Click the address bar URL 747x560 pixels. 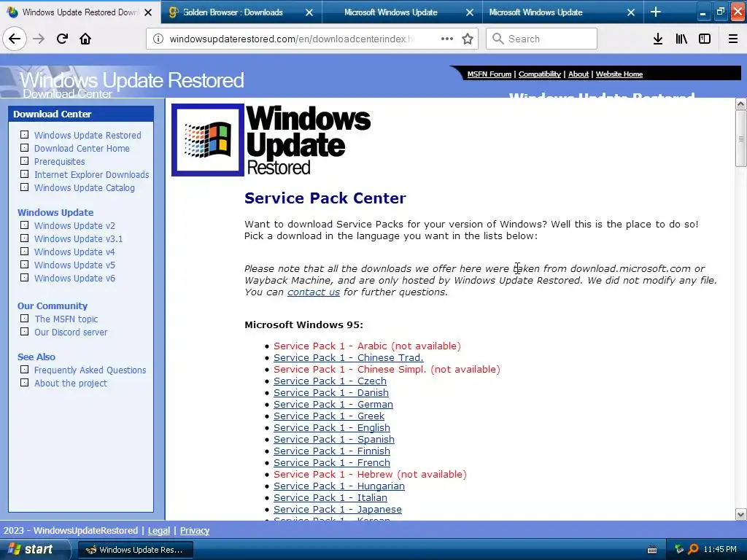click(x=292, y=39)
